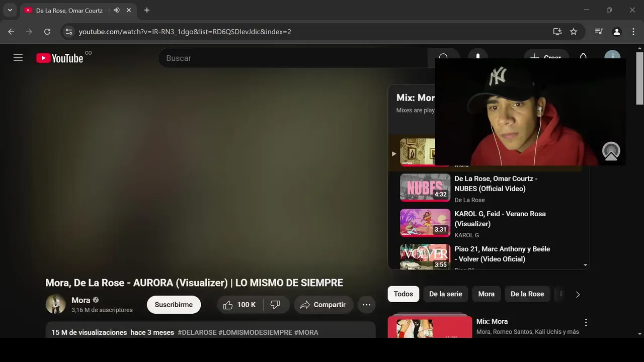Screen dimensions: 644x362
Task: View site information icon in address bar
Action: pyautogui.click(x=69, y=32)
